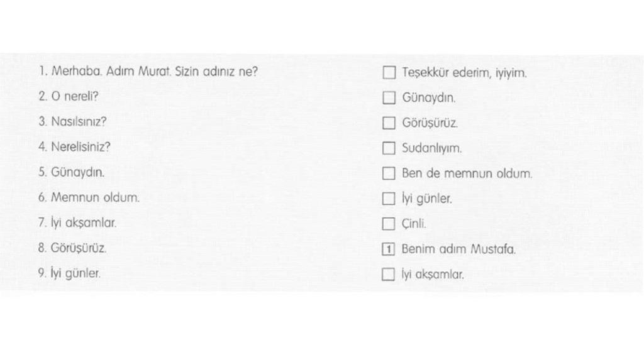
Task: Select the question "2. O nereli?"
Action: point(68,97)
